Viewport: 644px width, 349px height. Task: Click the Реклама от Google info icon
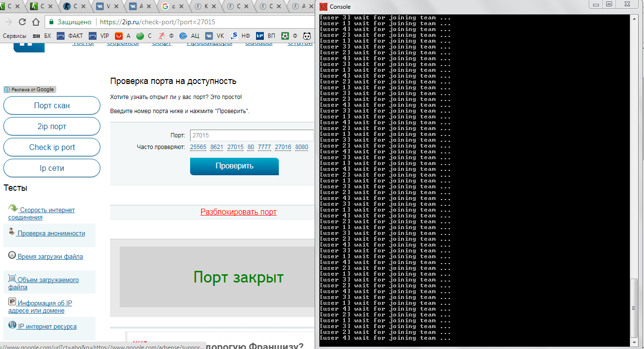[x=7, y=89]
